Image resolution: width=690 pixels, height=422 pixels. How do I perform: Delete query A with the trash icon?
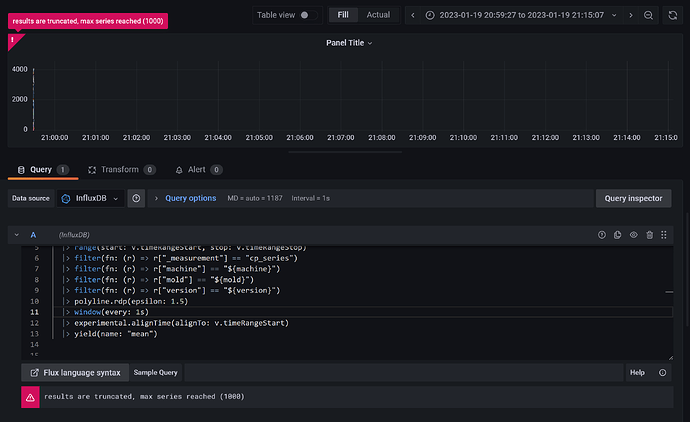pos(650,234)
